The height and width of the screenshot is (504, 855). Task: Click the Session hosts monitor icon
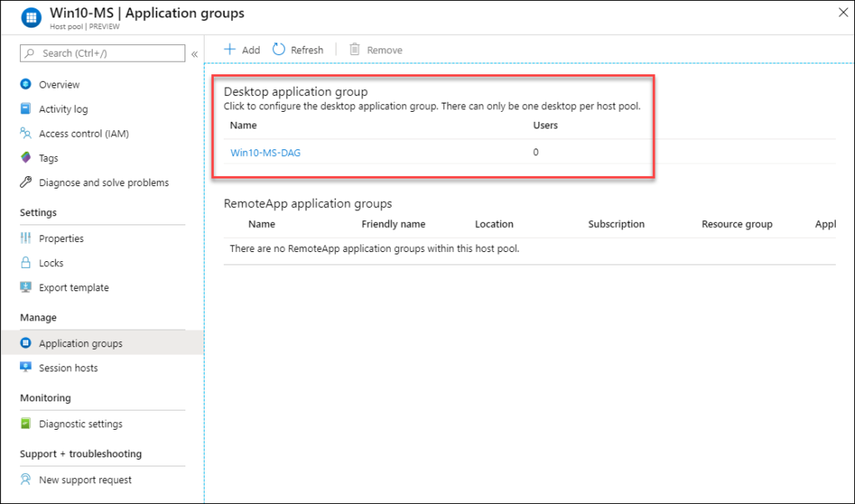point(26,367)
